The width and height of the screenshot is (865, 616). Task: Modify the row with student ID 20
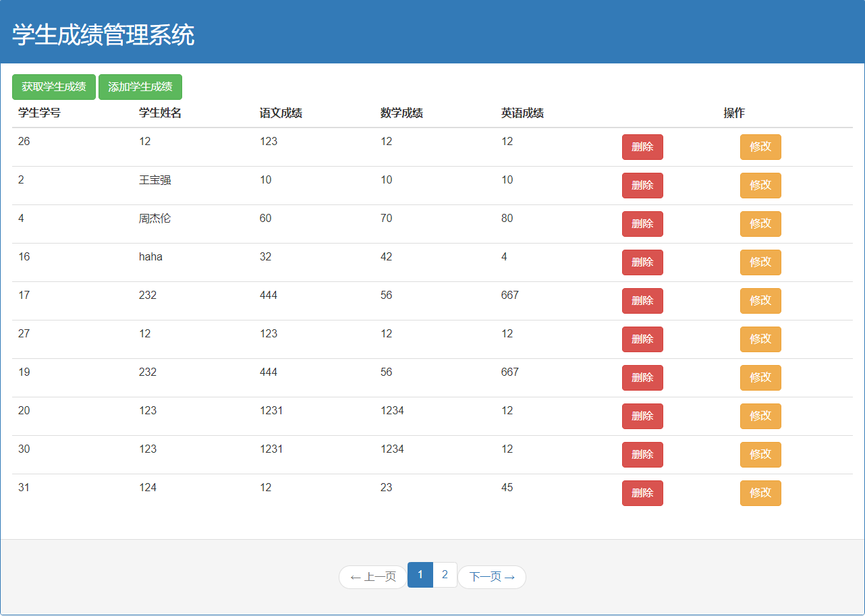tap(760, 416)
